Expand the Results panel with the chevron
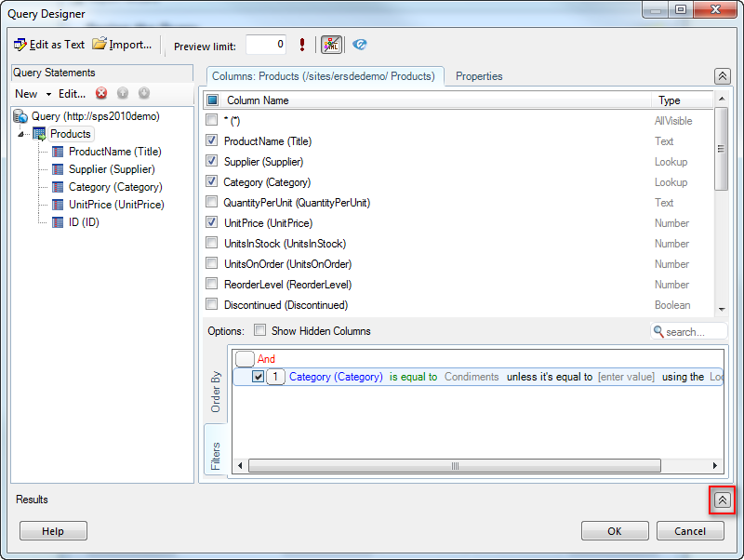The image size is (744, 560). pos(723,500)
